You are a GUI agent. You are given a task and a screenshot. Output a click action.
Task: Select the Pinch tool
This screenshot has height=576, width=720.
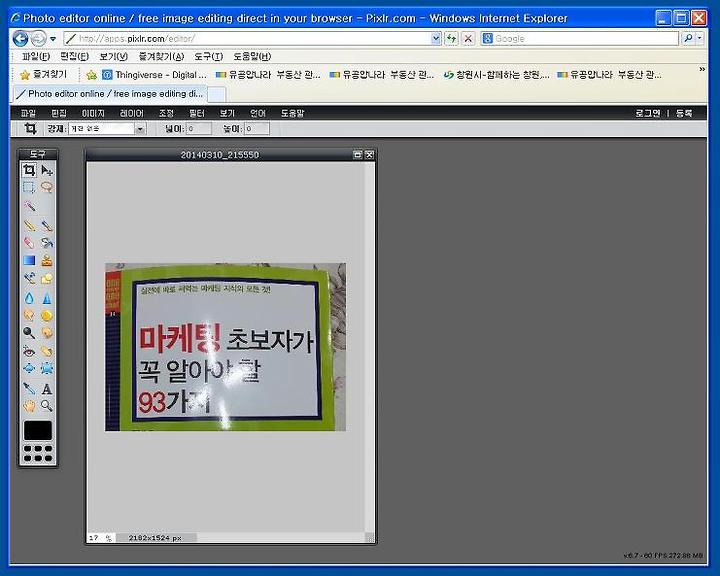[x=47, y=368]
